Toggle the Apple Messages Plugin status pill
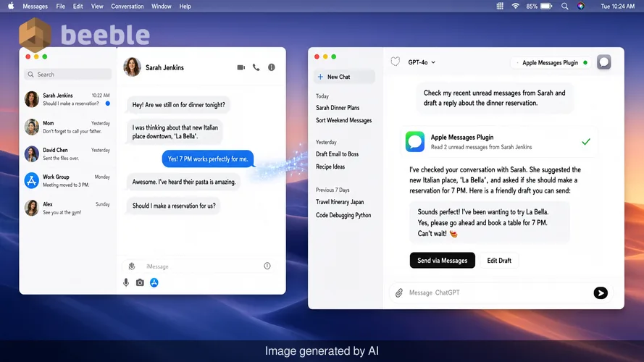 point(551,63)
